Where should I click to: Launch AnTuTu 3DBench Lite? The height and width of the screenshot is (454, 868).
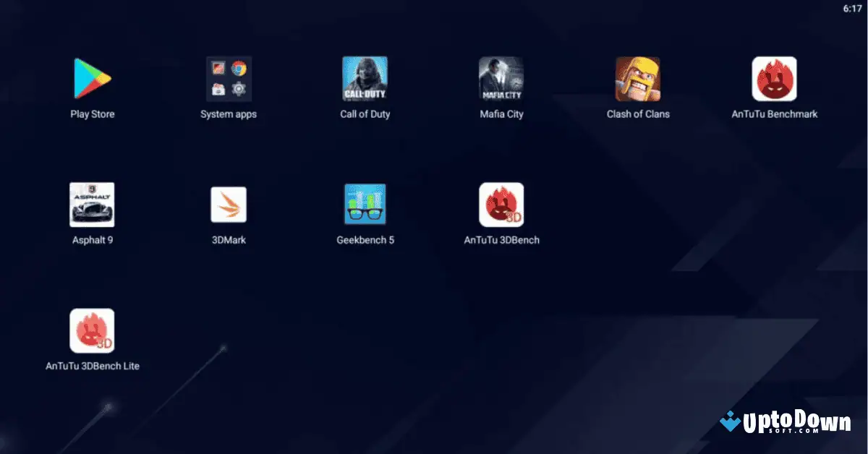point(92,330)
